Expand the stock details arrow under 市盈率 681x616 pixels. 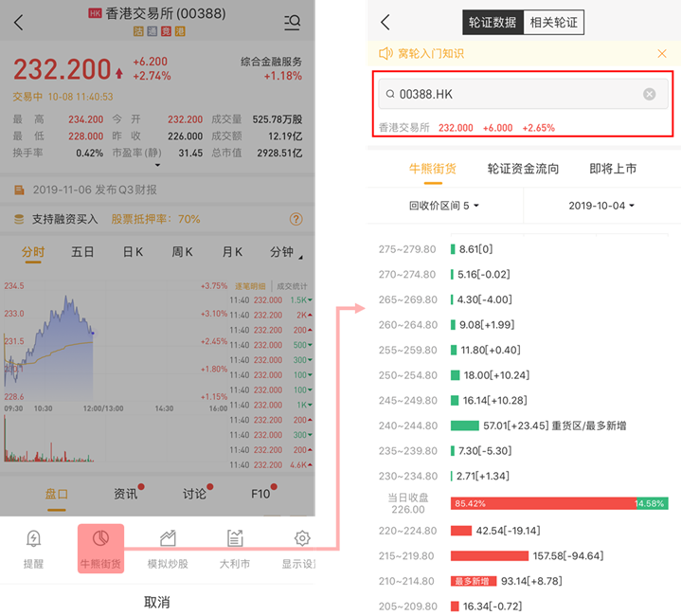157,165
